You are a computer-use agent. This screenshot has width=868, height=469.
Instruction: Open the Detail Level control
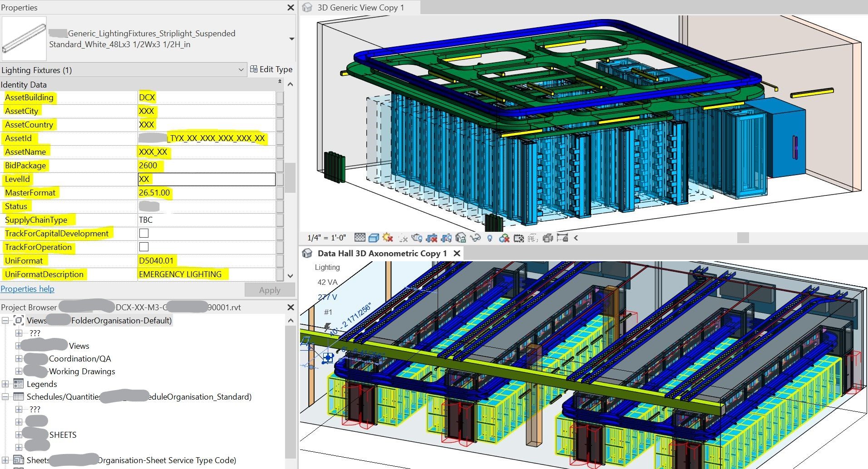tap(360, 237)
